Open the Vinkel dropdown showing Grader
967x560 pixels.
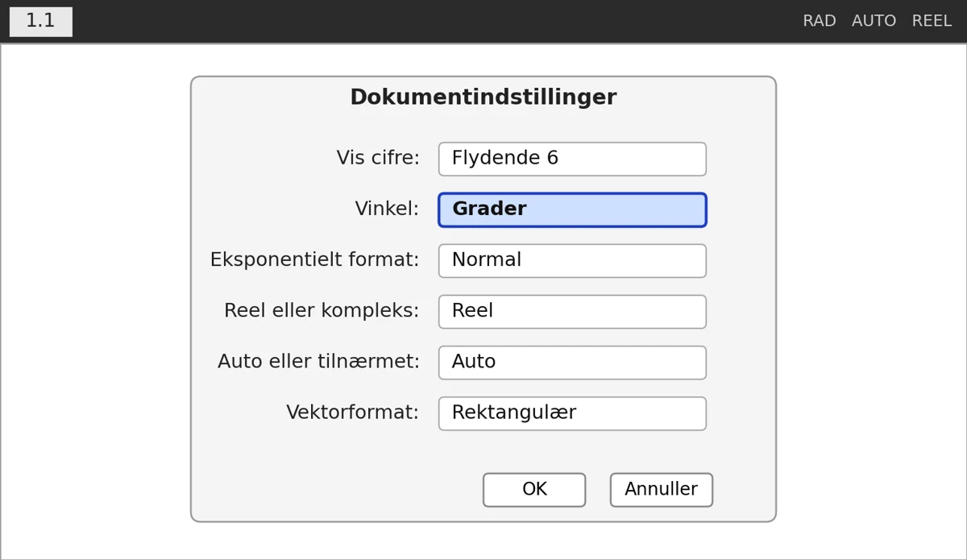click(572, 209)
